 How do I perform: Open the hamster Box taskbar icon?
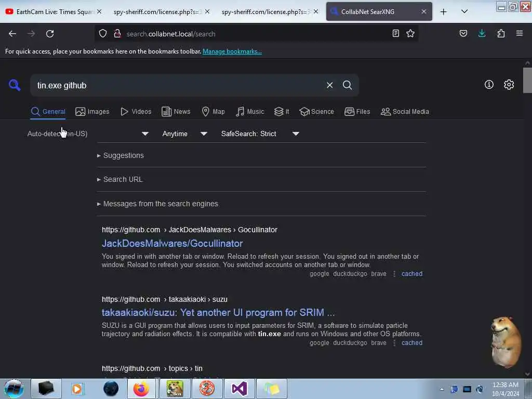pyautogui.click(x=175, y=389)
